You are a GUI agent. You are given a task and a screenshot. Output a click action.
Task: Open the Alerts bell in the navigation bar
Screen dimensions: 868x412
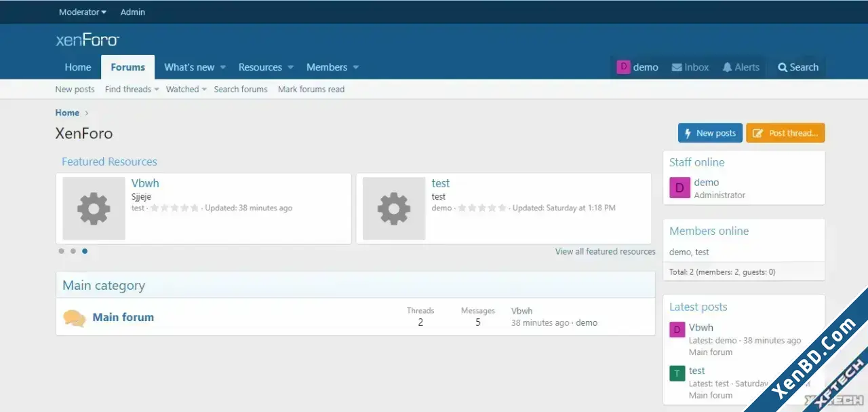tap(741, 67)
